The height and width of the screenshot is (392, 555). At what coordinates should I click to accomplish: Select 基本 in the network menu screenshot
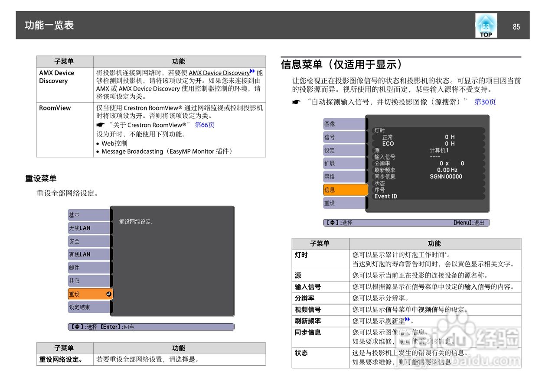(x=89, y=215)
